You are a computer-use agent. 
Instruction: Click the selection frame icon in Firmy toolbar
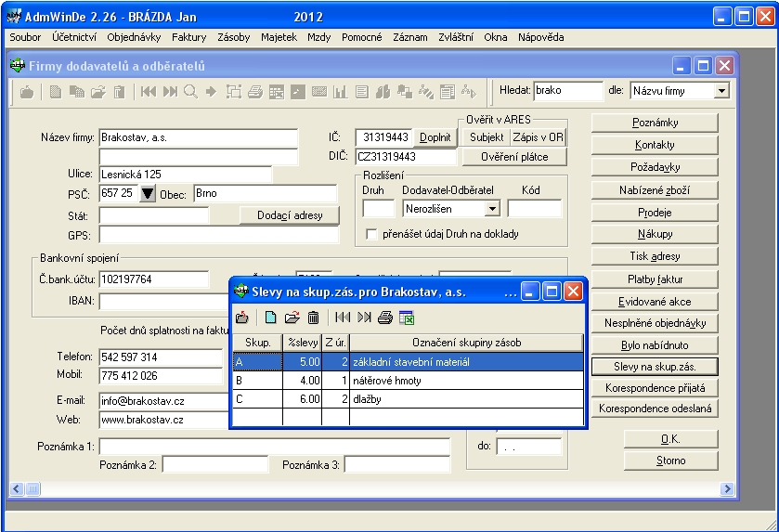point(233,92)
